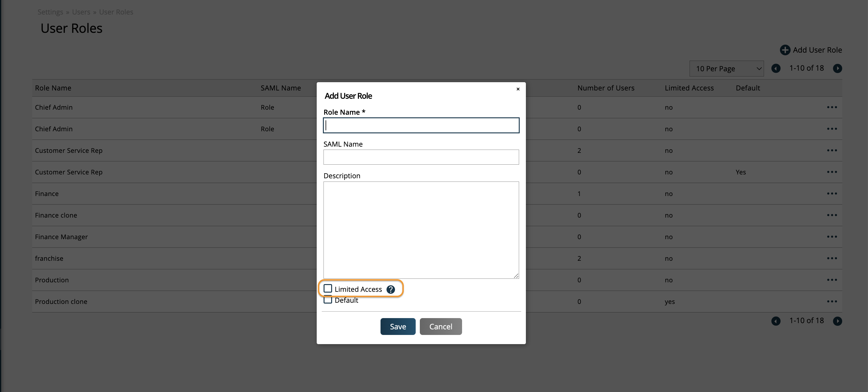
Task: Click bottom previous page arrow icon
Action: [776, 321]
